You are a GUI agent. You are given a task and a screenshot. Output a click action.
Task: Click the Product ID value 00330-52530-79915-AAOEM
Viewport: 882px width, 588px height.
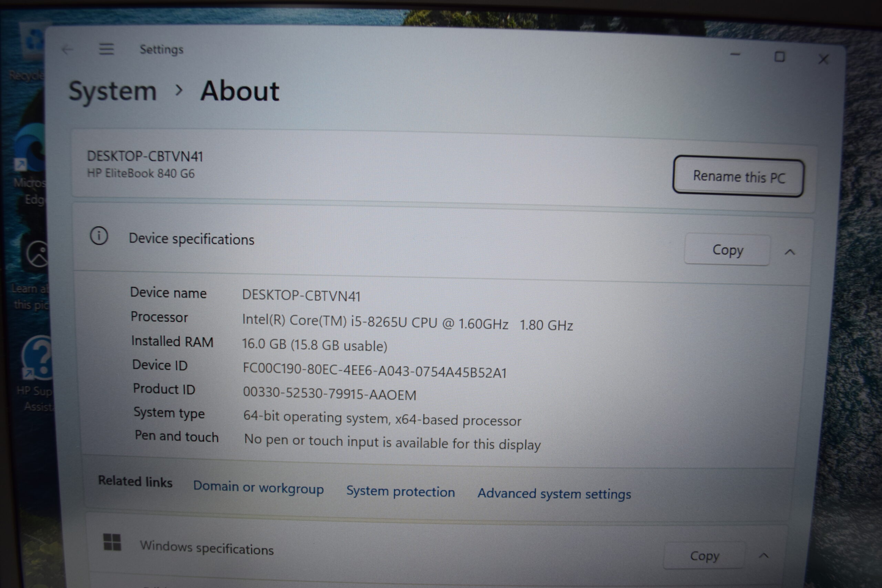pos(329,393)
